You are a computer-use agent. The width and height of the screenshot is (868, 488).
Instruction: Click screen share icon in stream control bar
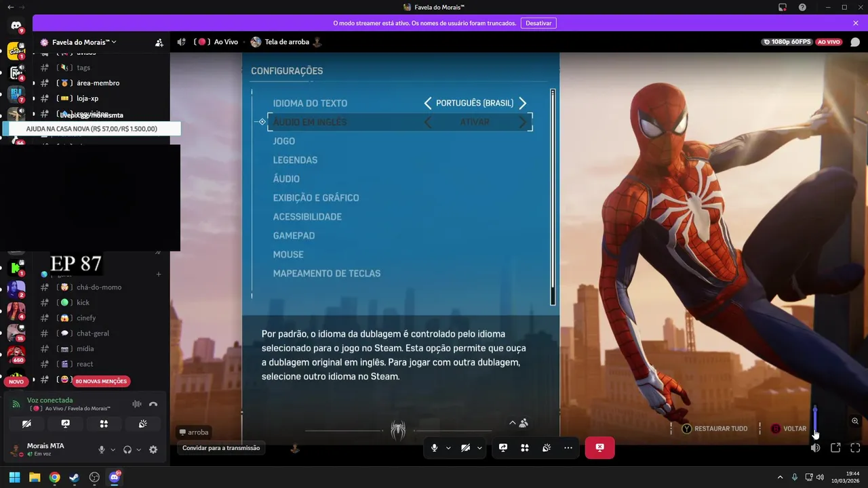click(x=503, y=447)
